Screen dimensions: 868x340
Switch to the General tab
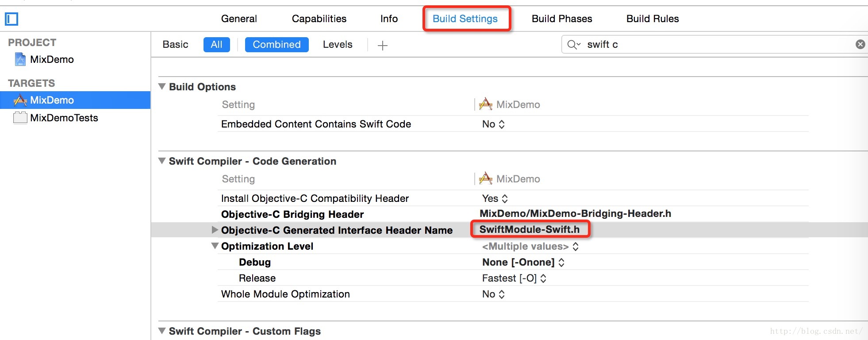click(239, 19)
